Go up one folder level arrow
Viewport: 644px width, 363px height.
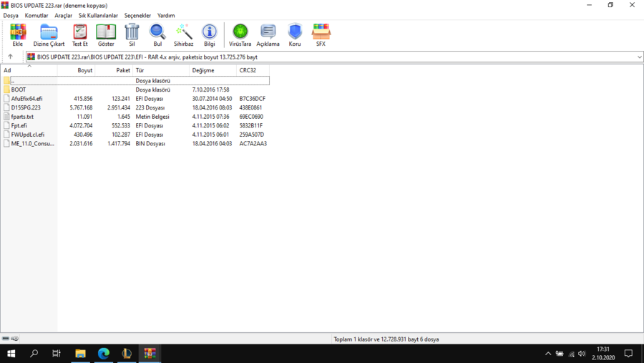10,57
